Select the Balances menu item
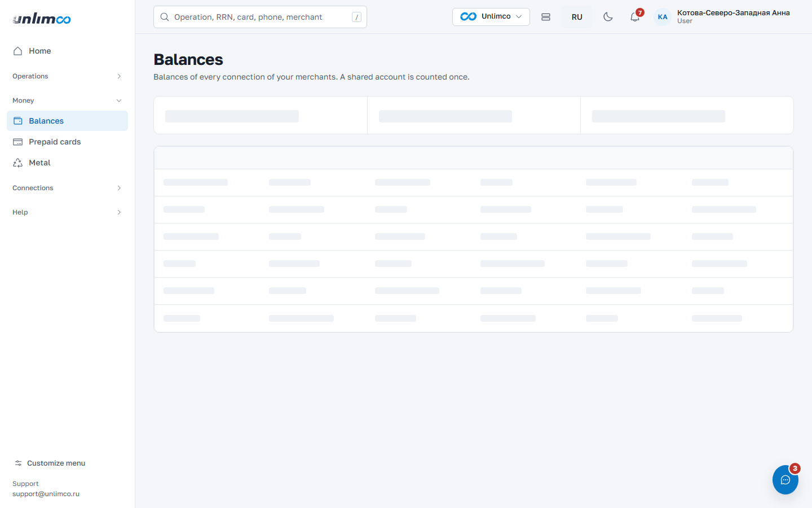Viewport: 812px width, 508px height. 67,121
